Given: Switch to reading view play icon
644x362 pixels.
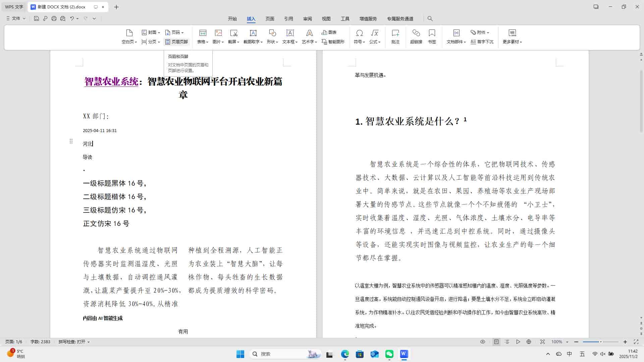Looking at the screenshot, I should [518, 342].
